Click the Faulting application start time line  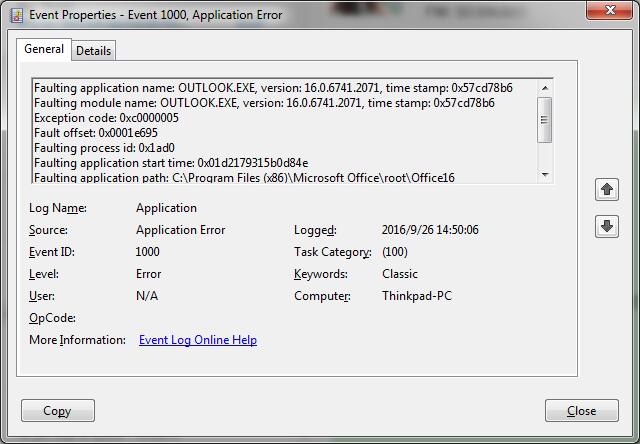171,163
